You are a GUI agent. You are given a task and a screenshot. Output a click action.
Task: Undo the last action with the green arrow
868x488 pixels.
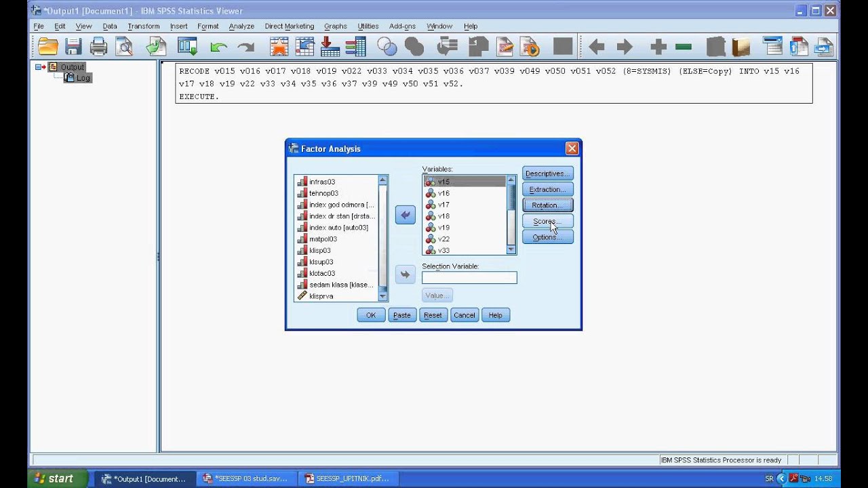tap(218, 47)
